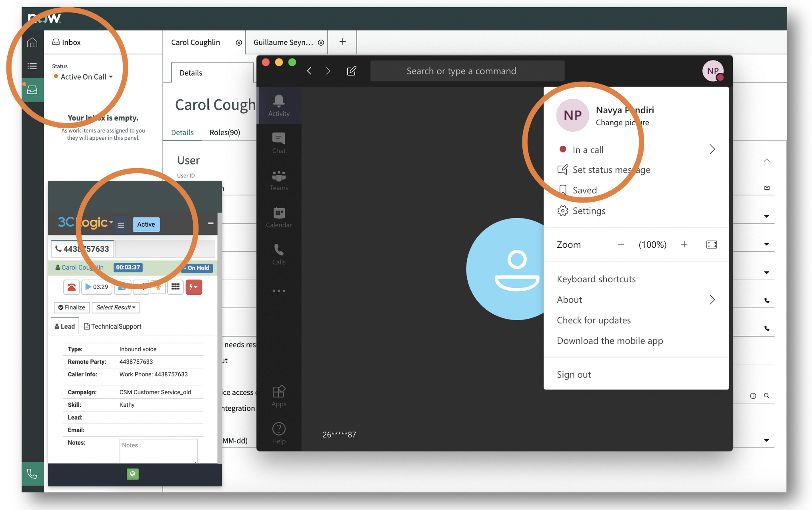Sign out of Teams

[574, 375]
